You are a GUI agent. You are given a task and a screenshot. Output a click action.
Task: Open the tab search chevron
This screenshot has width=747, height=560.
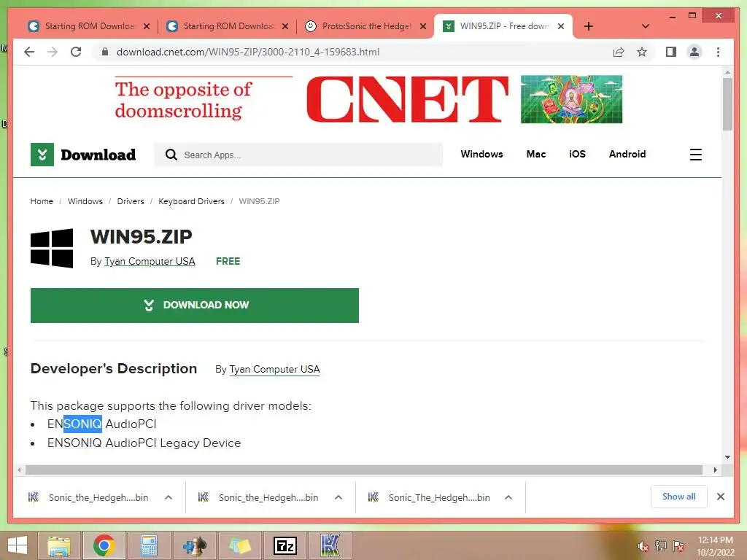tap(646, 26)
